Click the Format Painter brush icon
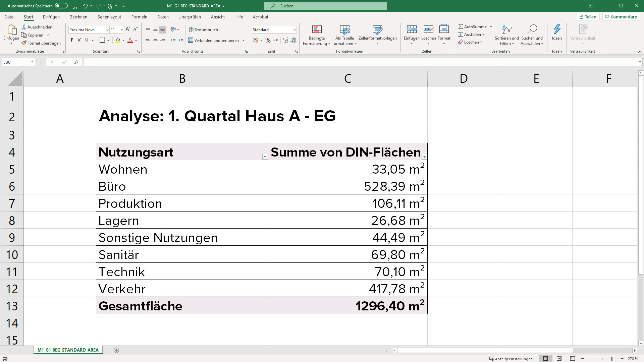Screen dimensions: 644x362 [24, 43]
